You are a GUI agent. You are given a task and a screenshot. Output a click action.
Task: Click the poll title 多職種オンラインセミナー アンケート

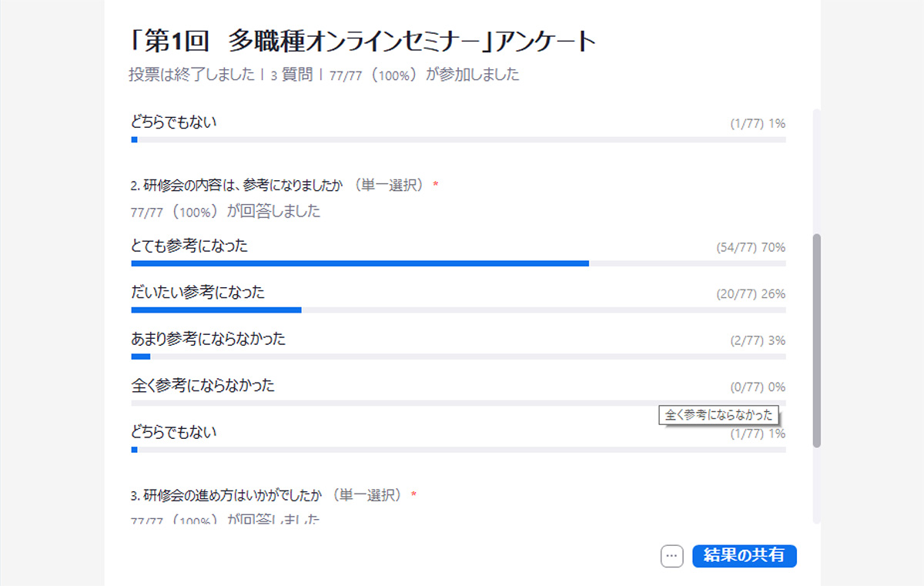tap(363, 42)
